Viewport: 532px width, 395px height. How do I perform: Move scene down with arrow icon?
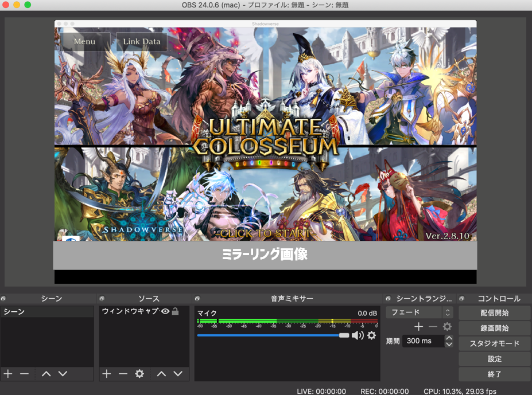pyautogui.click(x=63, y=374)
